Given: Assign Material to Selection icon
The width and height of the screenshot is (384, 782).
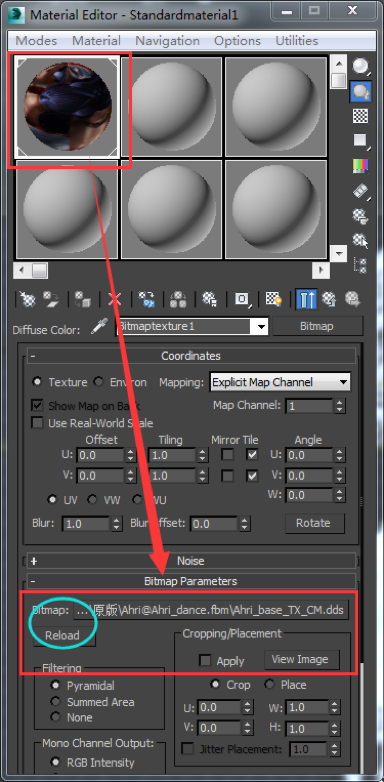Looking at the screenshot, I should click(83, 300).
